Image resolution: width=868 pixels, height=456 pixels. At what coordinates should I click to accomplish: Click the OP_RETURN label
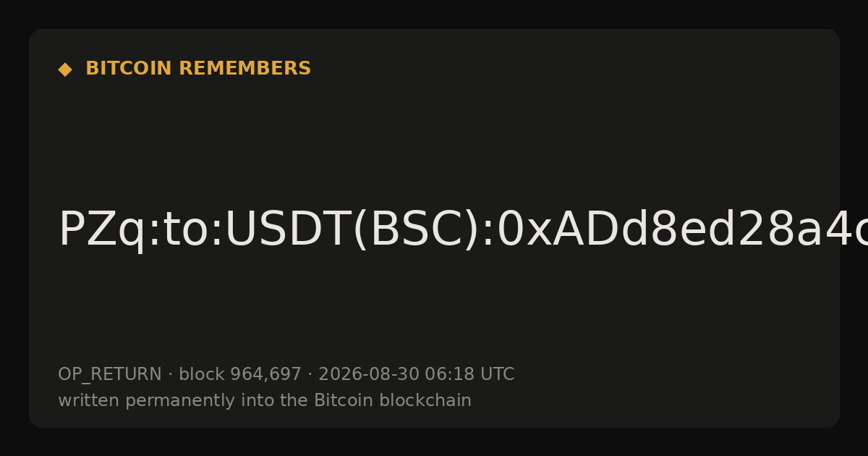[x=109, y=375]
